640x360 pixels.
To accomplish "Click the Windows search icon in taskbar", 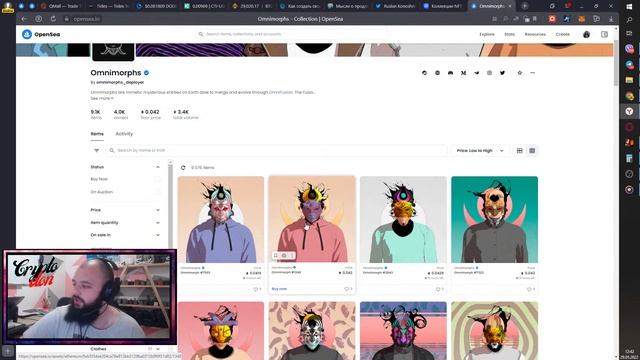I will click(x=629, y=20).
